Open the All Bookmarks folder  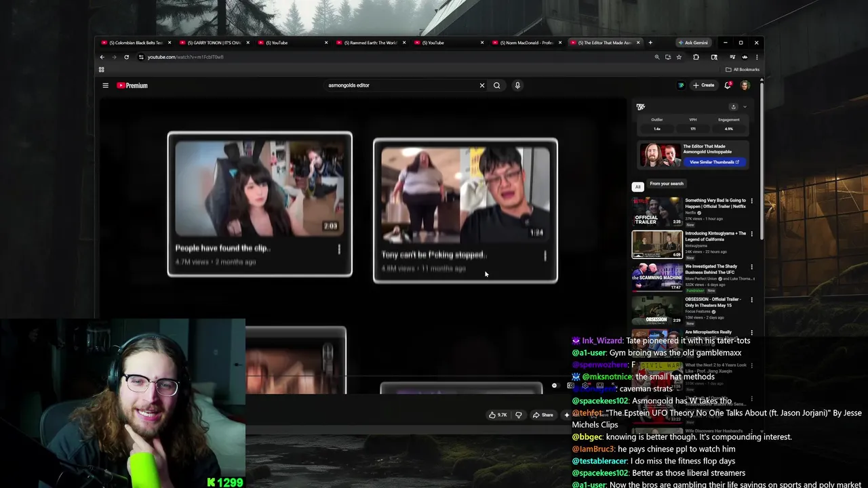(x=743, y=69)
